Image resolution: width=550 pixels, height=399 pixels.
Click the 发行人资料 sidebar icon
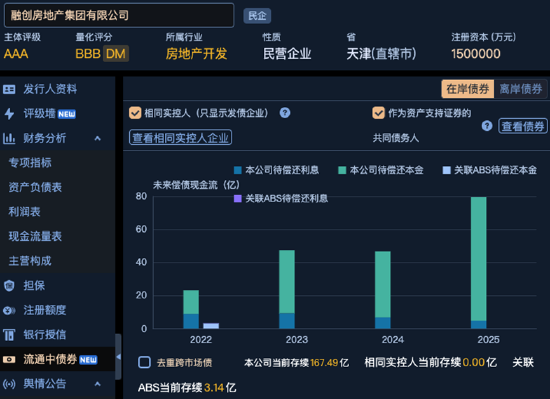[x=9, y=89]
